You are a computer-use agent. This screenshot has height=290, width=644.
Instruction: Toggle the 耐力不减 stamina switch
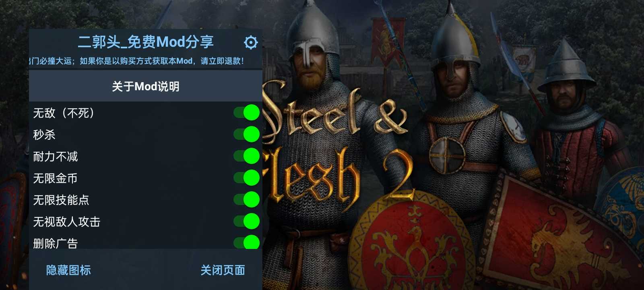point(247,156)
